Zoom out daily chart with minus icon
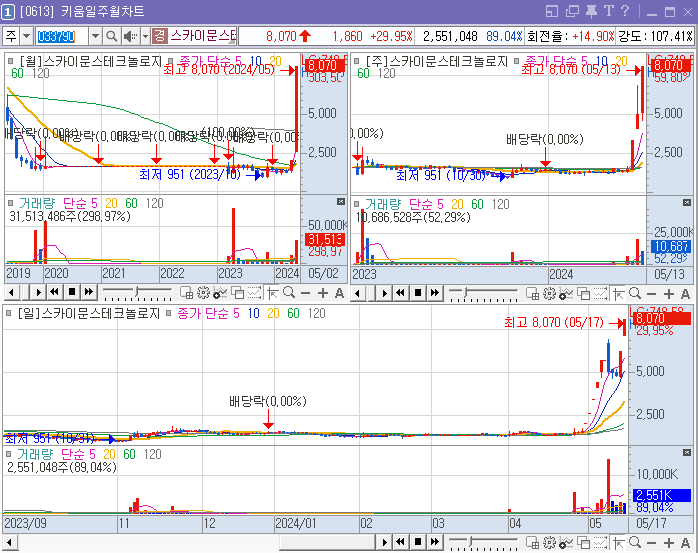Viewport: 698px width, 553px height. [x=651, y=543]
